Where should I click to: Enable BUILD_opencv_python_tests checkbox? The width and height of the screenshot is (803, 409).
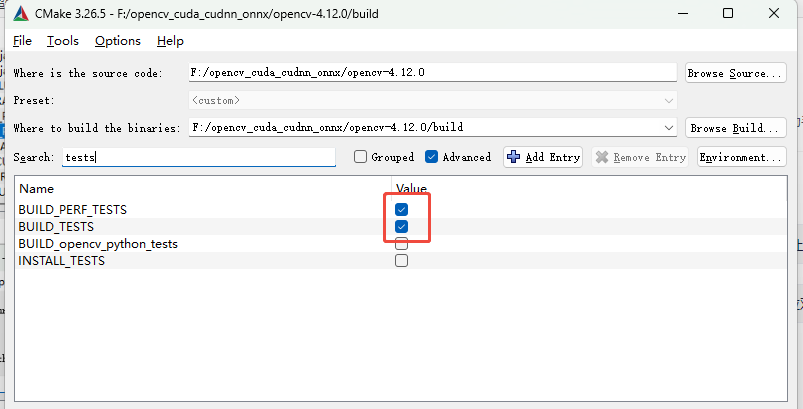(401, 244)
